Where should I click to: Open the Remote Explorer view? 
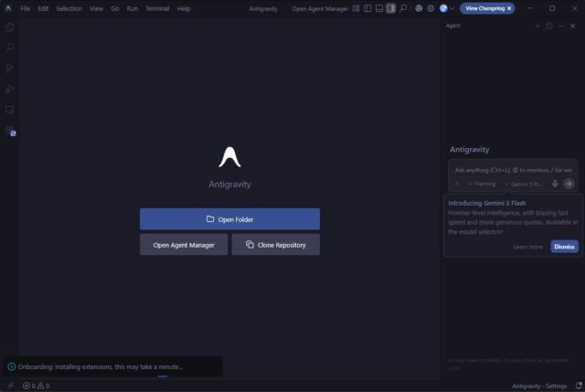pyautogui.click(x=10, y=110)
